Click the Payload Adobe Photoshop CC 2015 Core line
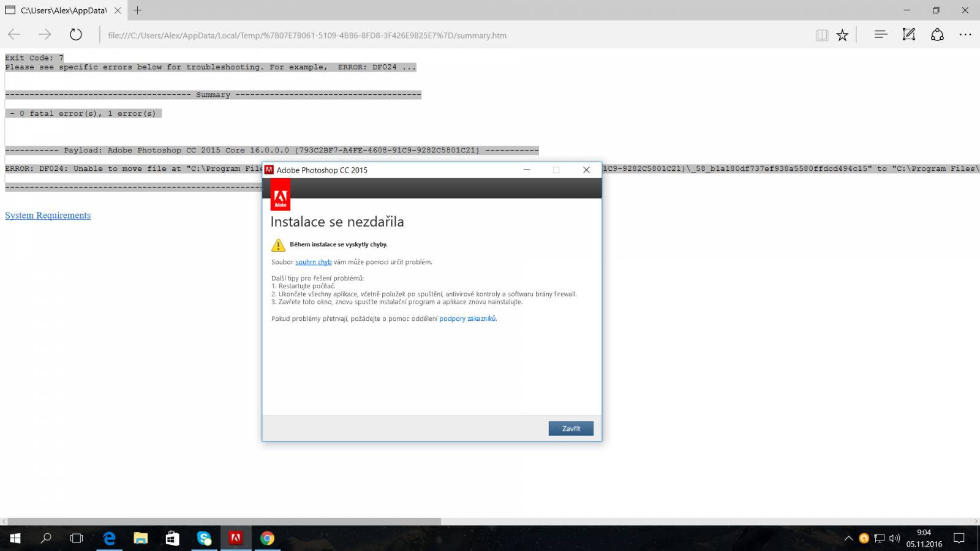980x551 pixels. pyautogui.click(x=272, y=150)
